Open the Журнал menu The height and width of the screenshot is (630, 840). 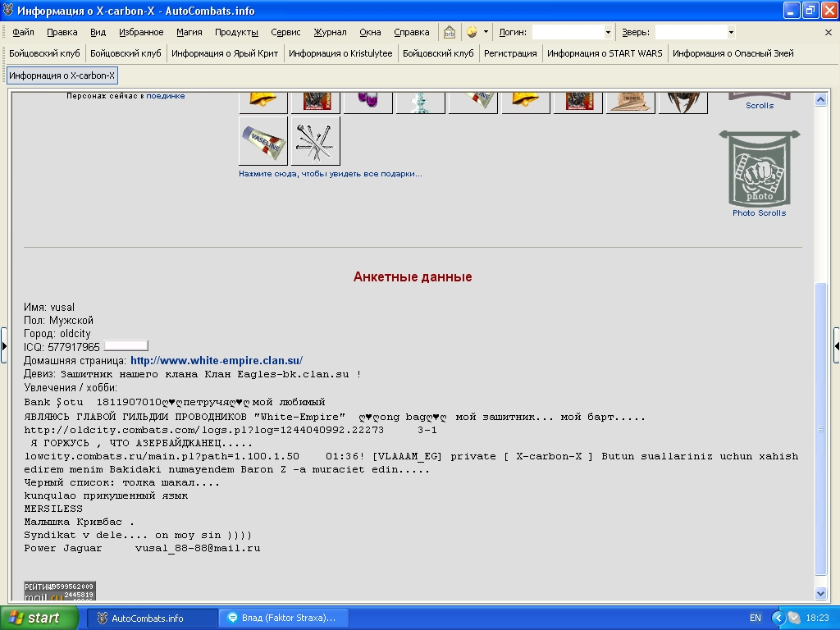coord(330,32)
